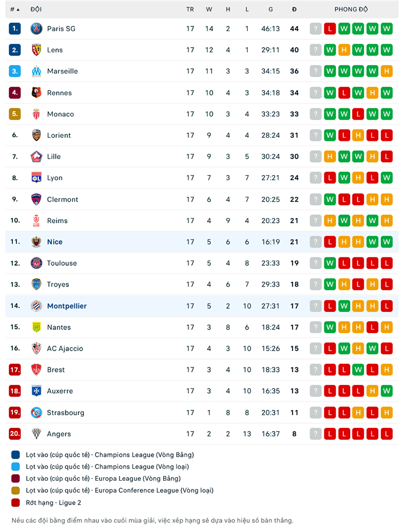Select the Nantes team badge
This screenshot has height=532, width=404.
point(36,327)
